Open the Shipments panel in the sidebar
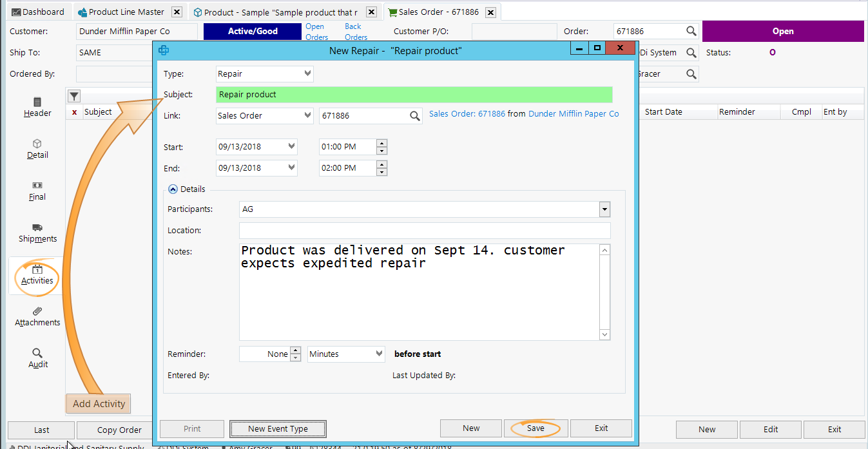The image size is (868, 449). point(37,233)
